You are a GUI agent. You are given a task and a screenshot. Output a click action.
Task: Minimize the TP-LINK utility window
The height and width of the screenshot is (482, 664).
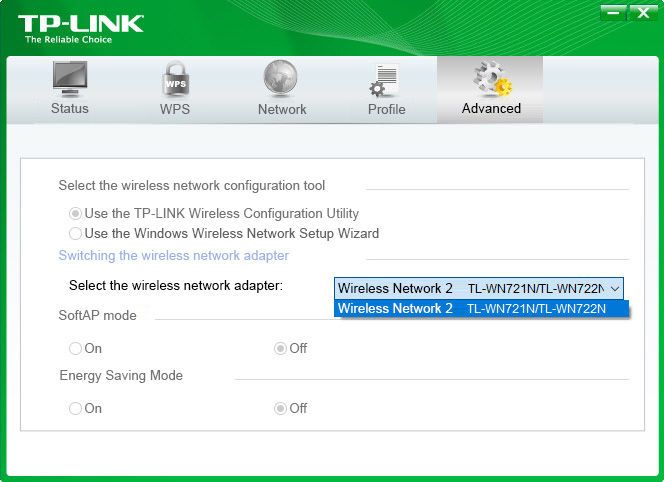click(614, 13)
